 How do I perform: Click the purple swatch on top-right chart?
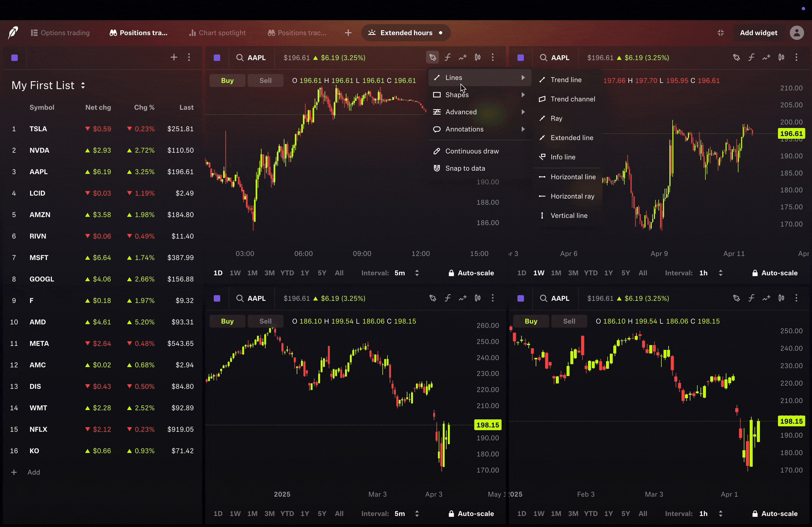[x=521, y=58]
